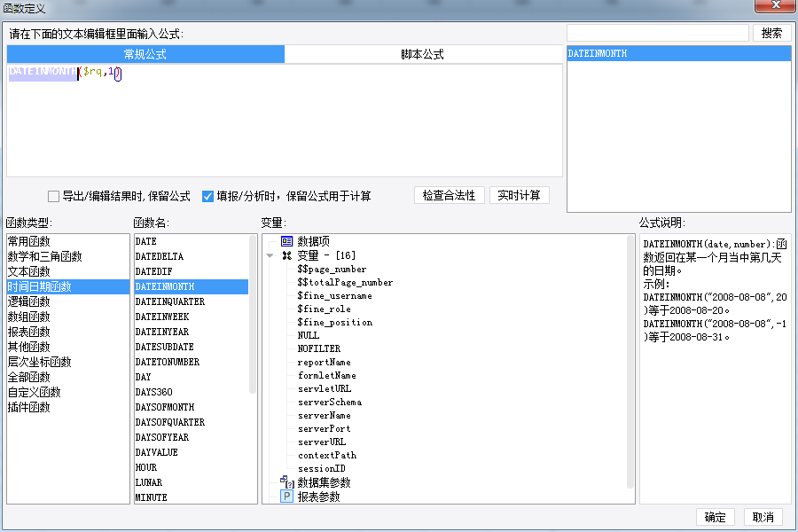Select 逻辑函数 function type
798x532 pixels.
(x=68, y=301)
